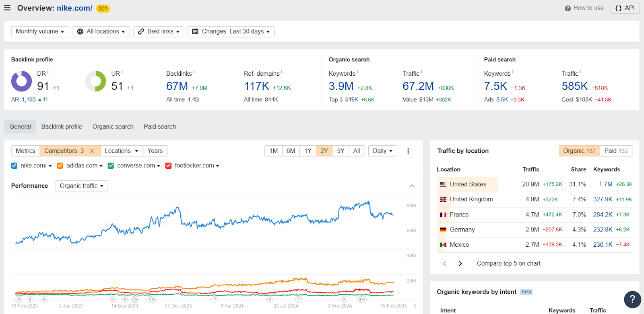Open the Locations chart dropdown

[122, 151]
